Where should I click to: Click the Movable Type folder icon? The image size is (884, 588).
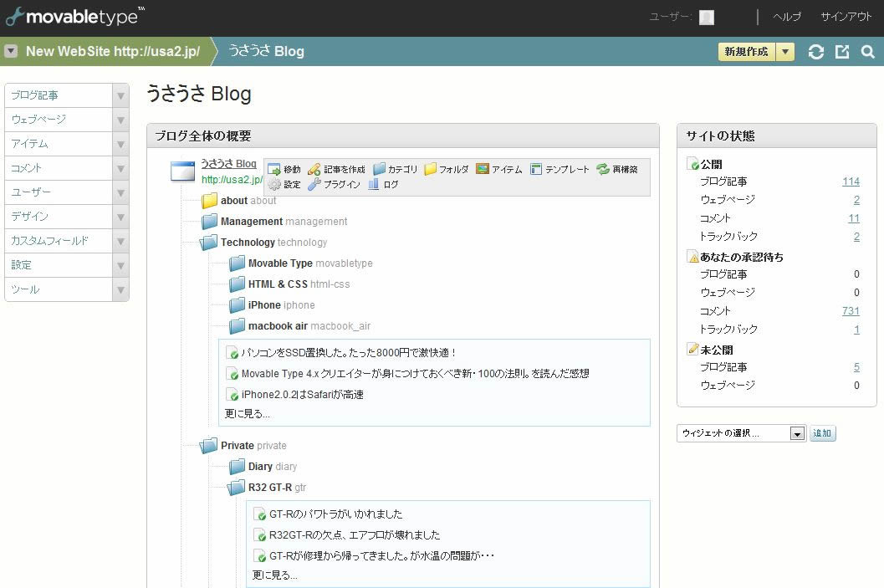point(237,263)
